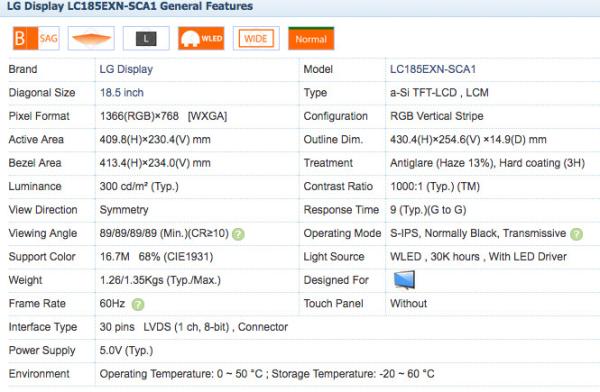
Task: Click the Contrast Ratio label
Action: (x=338, y=186)
